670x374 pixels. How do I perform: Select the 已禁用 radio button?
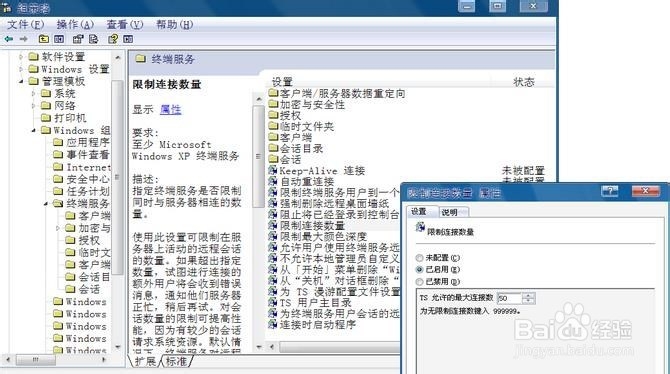(419, 282)
